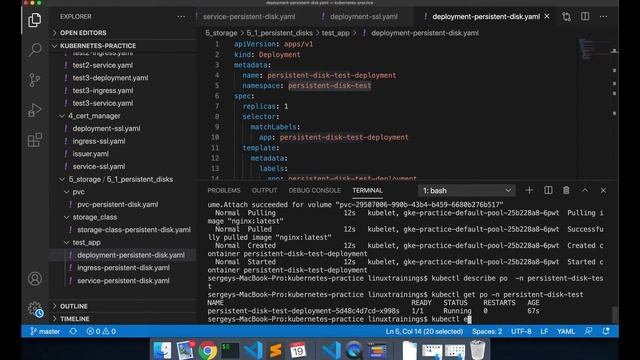Image resolution: width=640 pixels, height=360 pixels.
Task: Create a new terminal with plus icon
Action: click(x=529, y=190)
